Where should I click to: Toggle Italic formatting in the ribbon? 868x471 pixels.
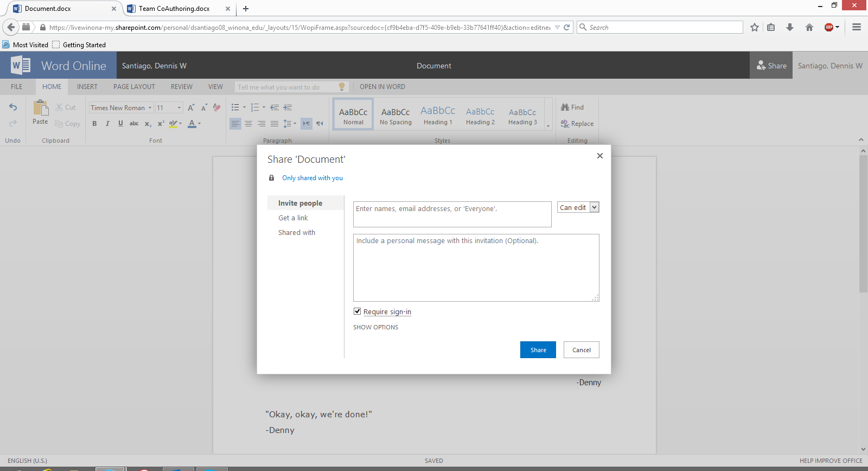(x=107, y=124)
